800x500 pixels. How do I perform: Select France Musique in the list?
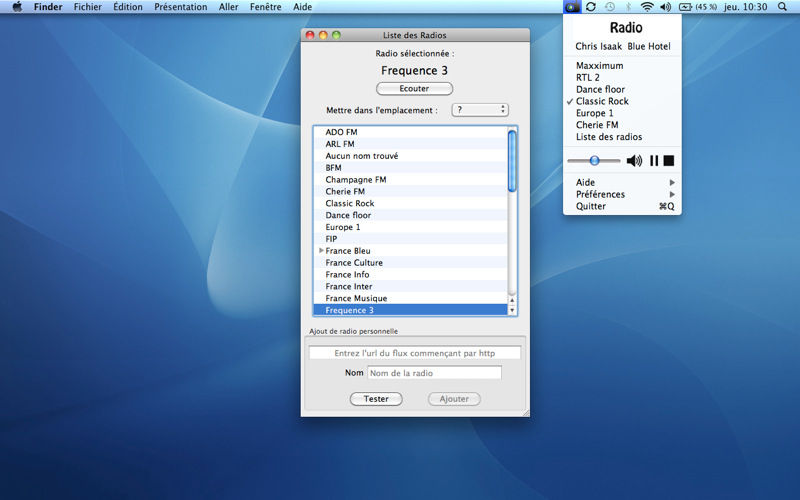(411, 298)
